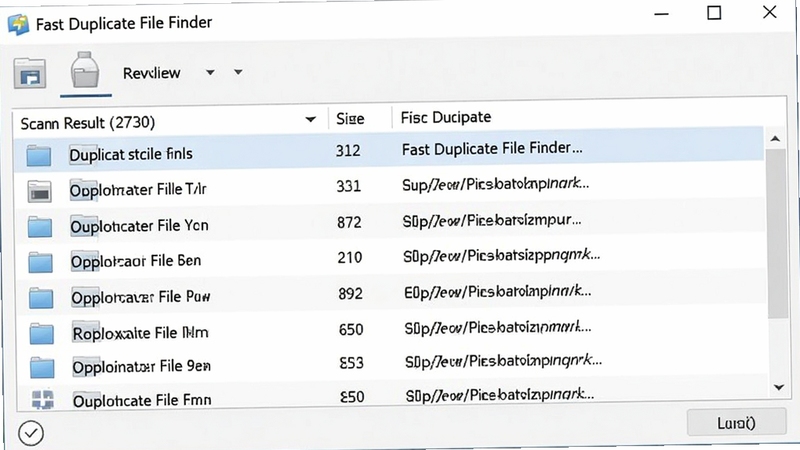Select the Opploinater File 9en entry
This screenshot has width=800, height=450.
click(141, 367)
